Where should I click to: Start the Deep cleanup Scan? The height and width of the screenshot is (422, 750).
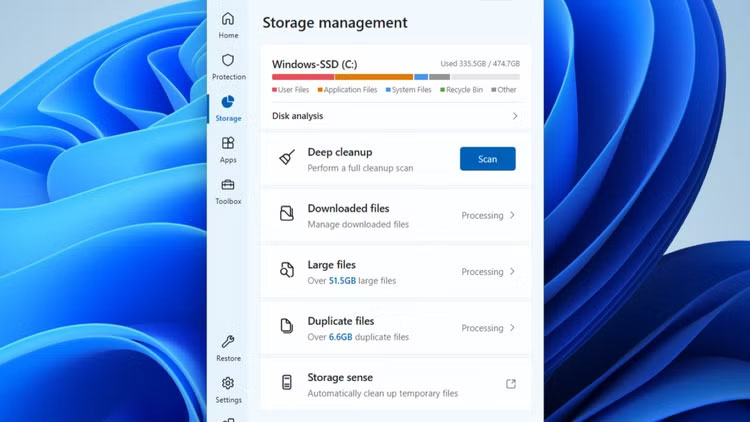(487, 159)
